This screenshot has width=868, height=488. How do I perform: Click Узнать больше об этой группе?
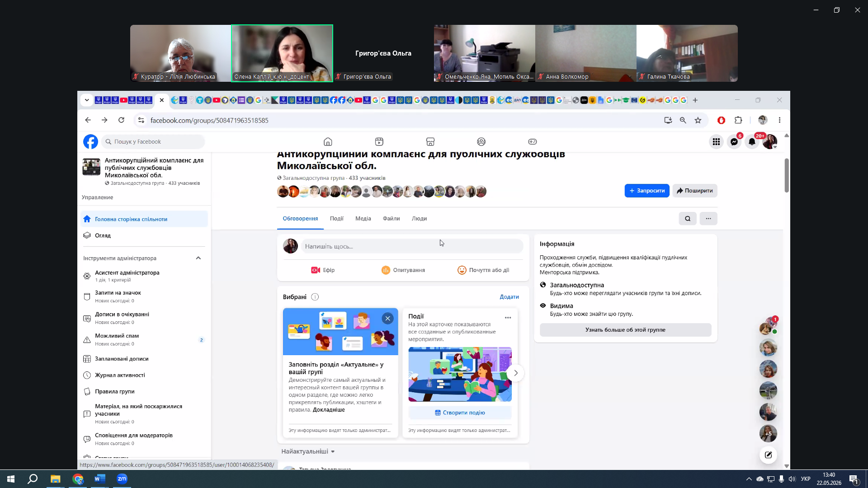click(625, 330)
